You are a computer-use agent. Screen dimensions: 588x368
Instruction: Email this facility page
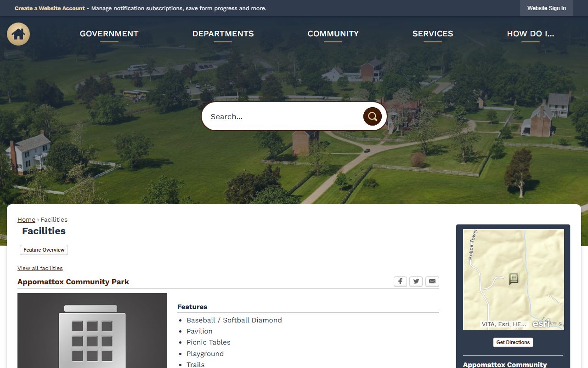coord(432,282)
